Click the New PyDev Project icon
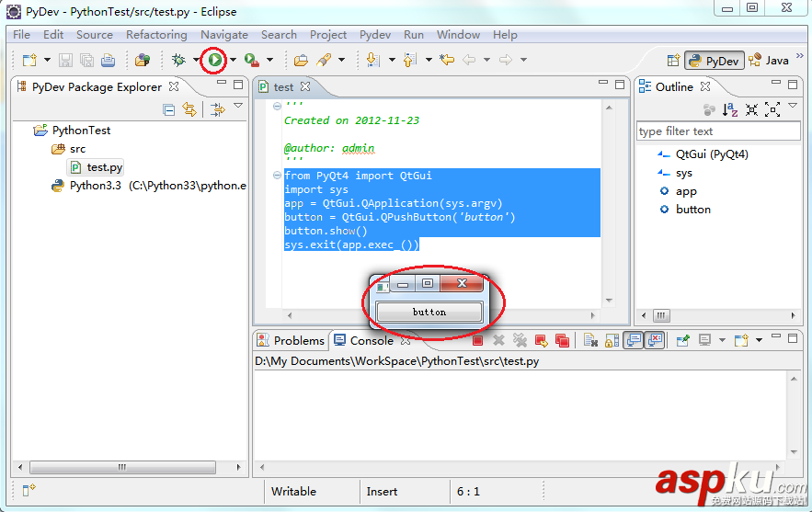This screenshot has height=512, width=812. (143, 60)
